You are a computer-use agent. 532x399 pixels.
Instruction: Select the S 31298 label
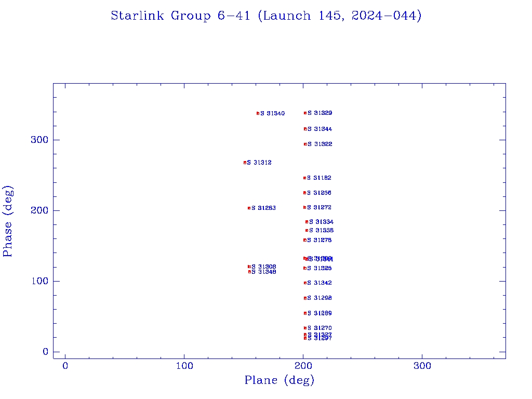(x=320, y=298)
